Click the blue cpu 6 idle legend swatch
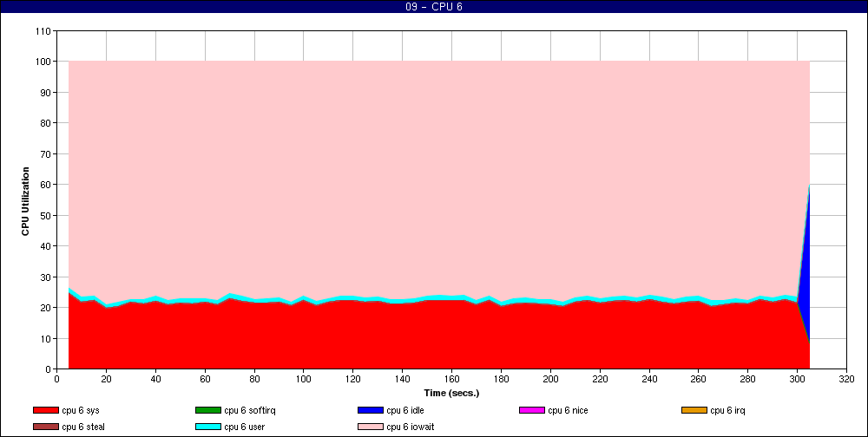Screen dimensions: 868x437 [x=370, y=410]
